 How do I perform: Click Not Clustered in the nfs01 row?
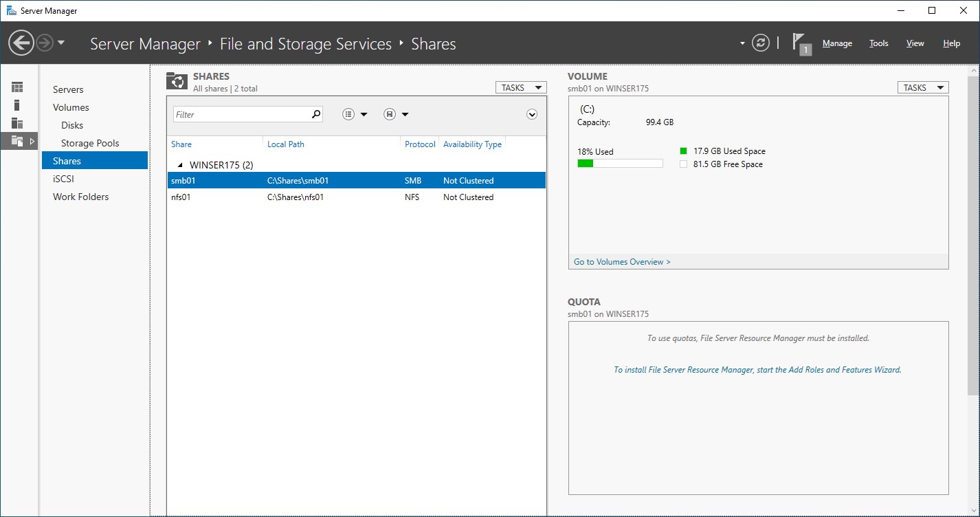click(468, 197)
